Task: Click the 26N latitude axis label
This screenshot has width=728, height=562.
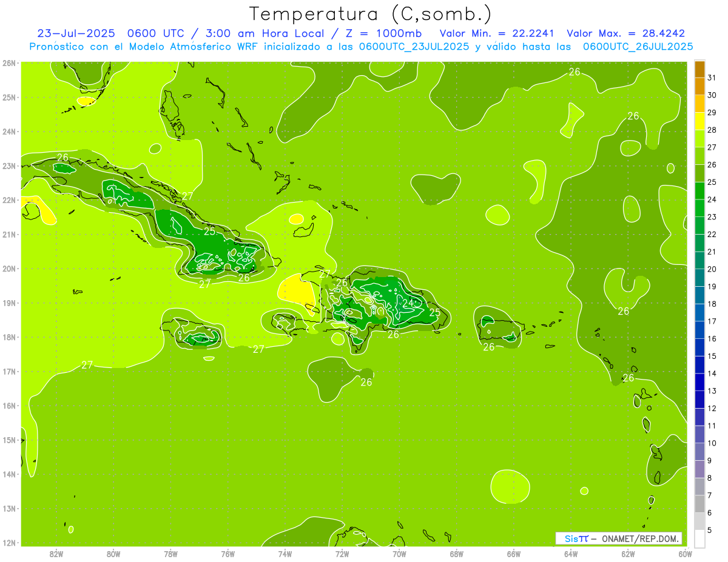Action: [9, 63]
